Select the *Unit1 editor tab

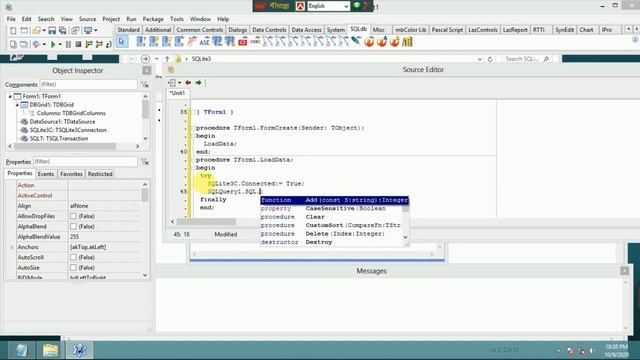tap(177, 93)
